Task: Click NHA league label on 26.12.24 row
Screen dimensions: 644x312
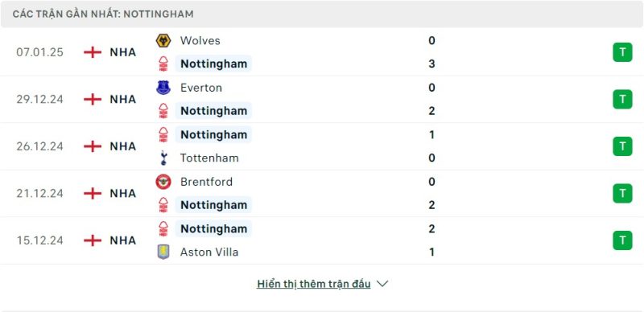Action: click(123, 146)
